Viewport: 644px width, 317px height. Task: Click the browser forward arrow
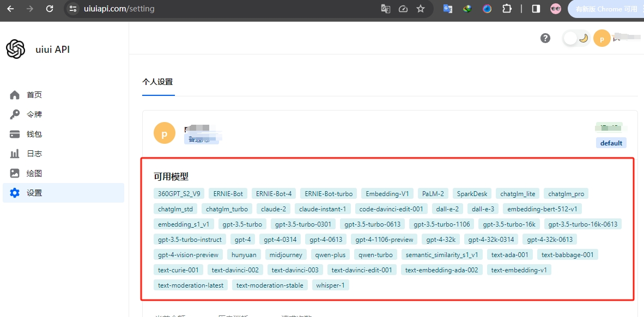[30, 9]
